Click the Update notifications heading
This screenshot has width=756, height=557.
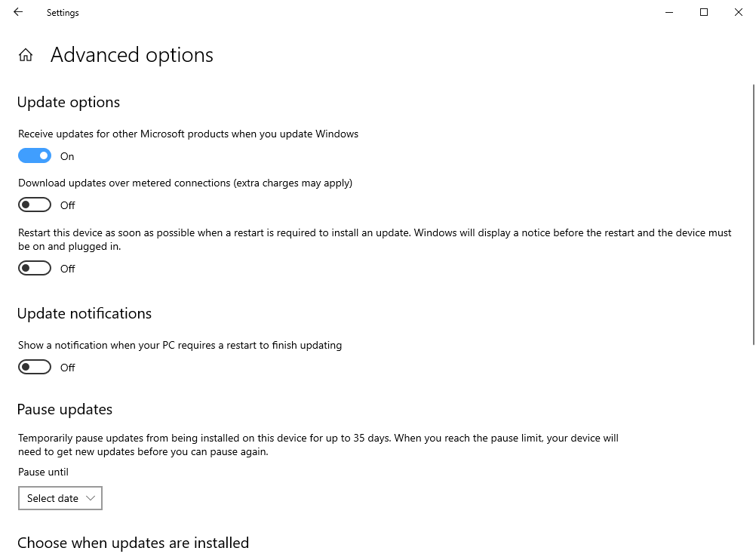click(85, 314)
